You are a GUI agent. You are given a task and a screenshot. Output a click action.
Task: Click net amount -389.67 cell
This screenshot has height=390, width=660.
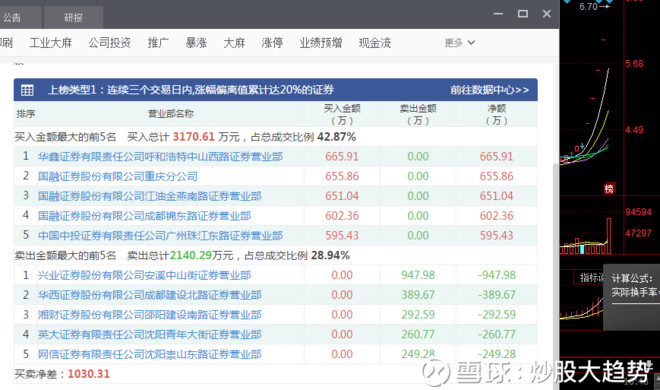click(497, 295)
